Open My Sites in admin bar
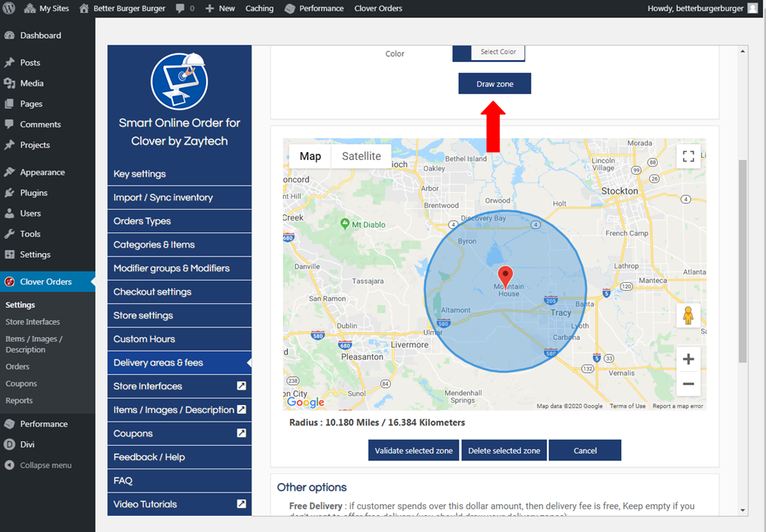766x532 pixels. point(46,8)
